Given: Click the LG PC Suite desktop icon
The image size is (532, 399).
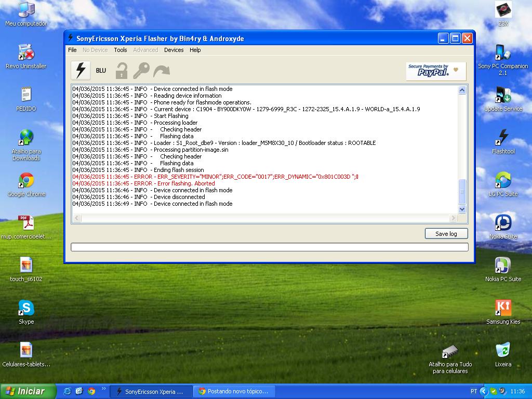Looking at the screenshot, I should click(x=503, y=184).
